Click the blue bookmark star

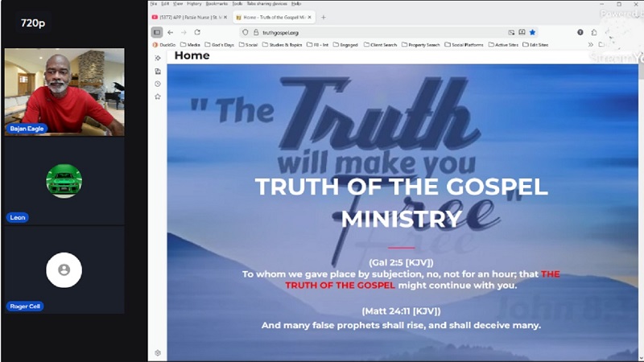[532, 32]
